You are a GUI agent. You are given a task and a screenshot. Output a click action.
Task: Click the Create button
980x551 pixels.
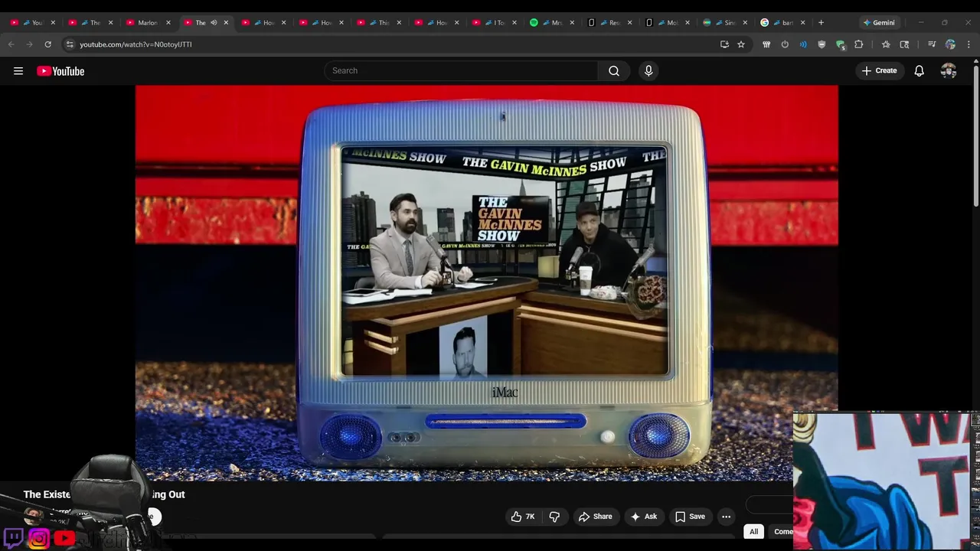[879, 70]
